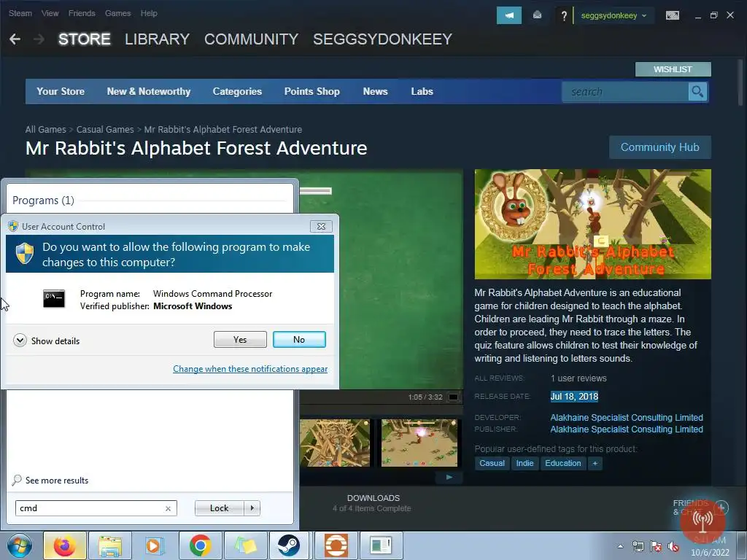Click the Steam help question mark icon

click(x=564, y=16)
